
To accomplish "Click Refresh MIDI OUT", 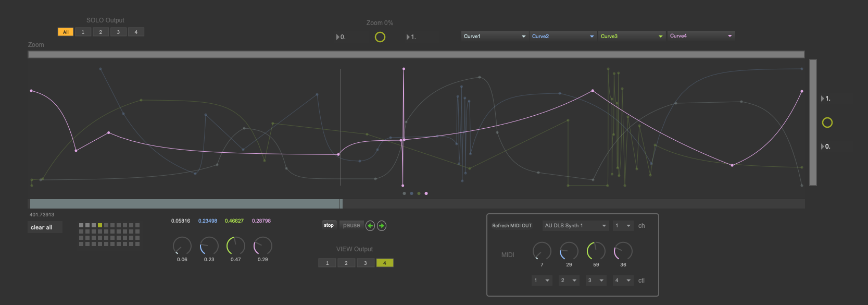I will click(512, 226).
